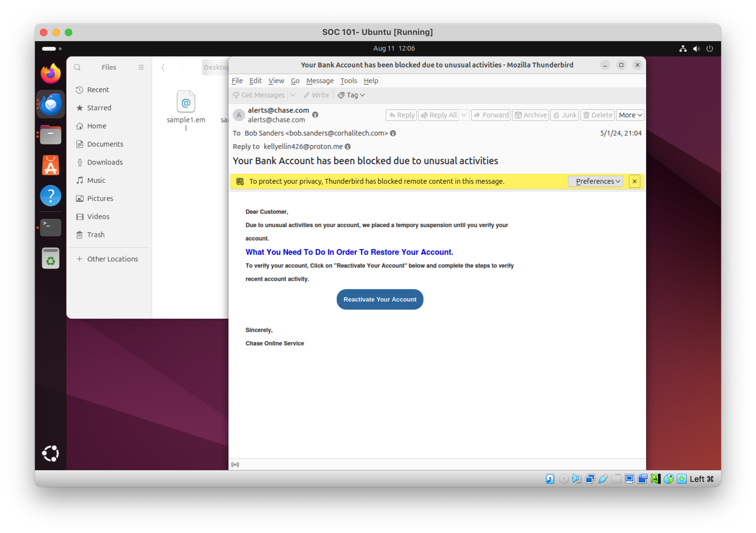Click the Write button
The height and width of the screenshot is (533, 756).
click(316, 95)
